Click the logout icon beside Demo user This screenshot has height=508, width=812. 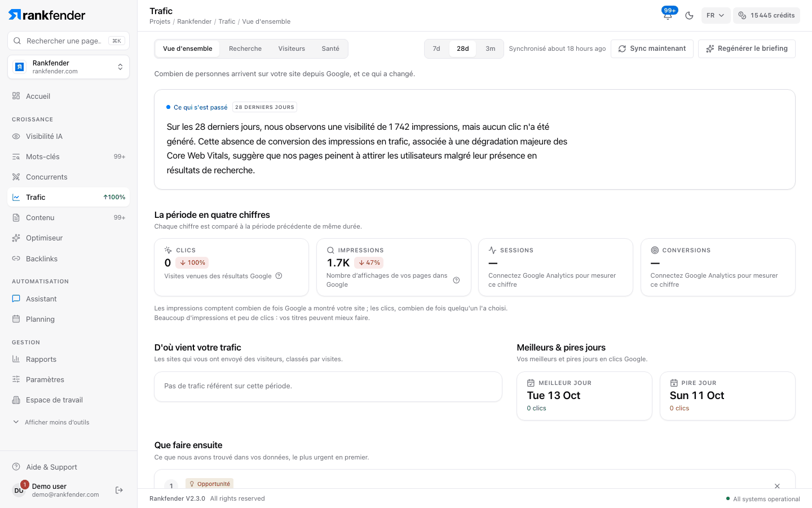[x=119, y=490]
